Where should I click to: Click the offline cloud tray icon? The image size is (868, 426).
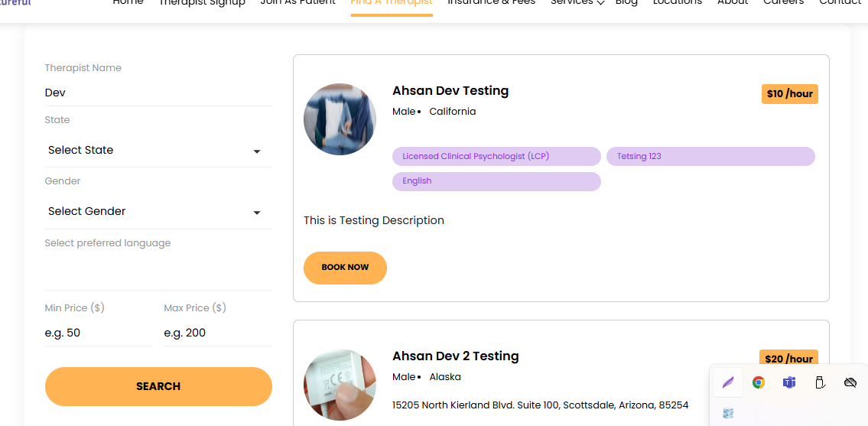click(x=850, y=382)
